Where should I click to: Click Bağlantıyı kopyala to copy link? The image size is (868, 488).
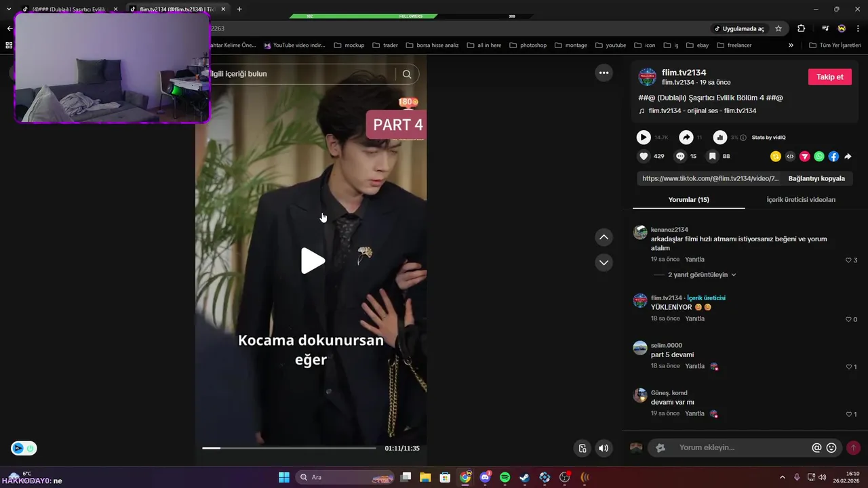point(816,178)
